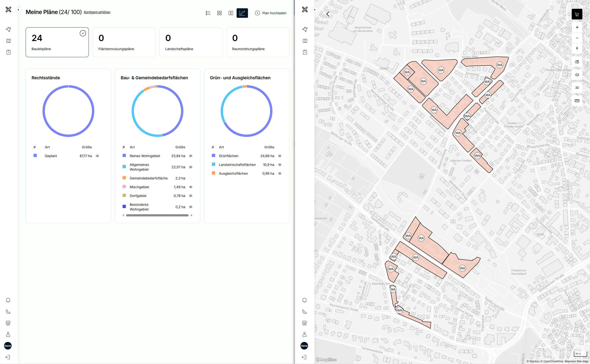Viewport: 590px width, 364px height.
Task: Click the Kontigent erhöhen link
Action: [x=97, y=12]
